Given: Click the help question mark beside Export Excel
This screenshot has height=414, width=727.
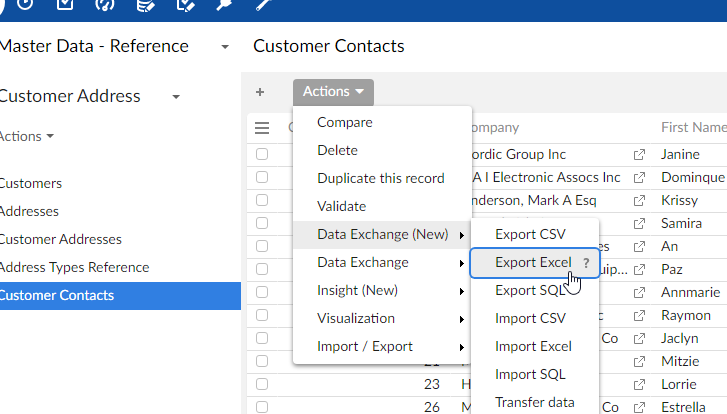Looking at the screenshot, I should (x=586, y=263).
